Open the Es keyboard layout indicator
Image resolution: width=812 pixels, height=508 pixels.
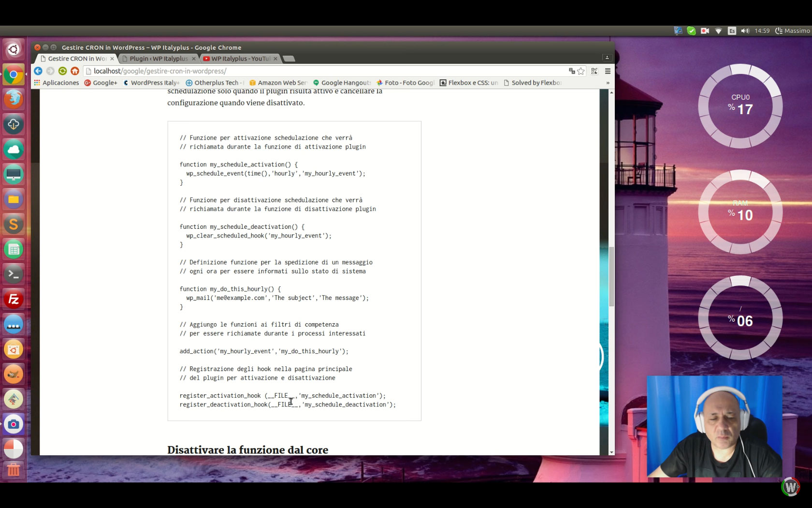click(732, 30)
